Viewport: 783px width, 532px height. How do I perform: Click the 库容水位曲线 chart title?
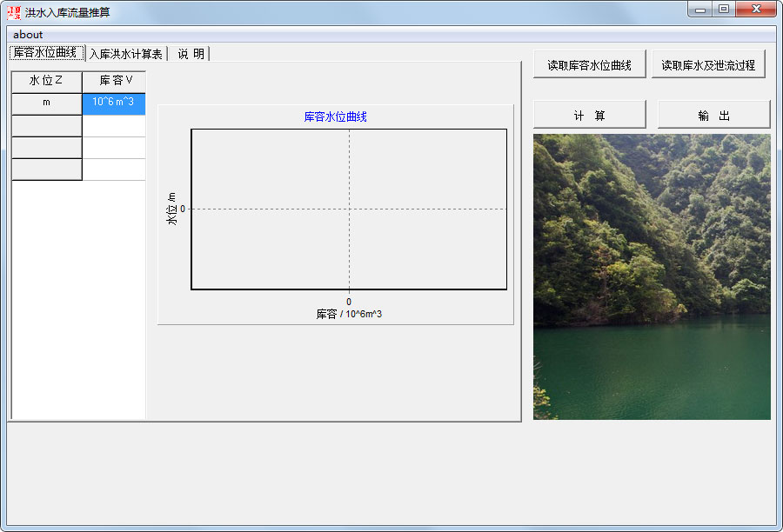[335, 116]
